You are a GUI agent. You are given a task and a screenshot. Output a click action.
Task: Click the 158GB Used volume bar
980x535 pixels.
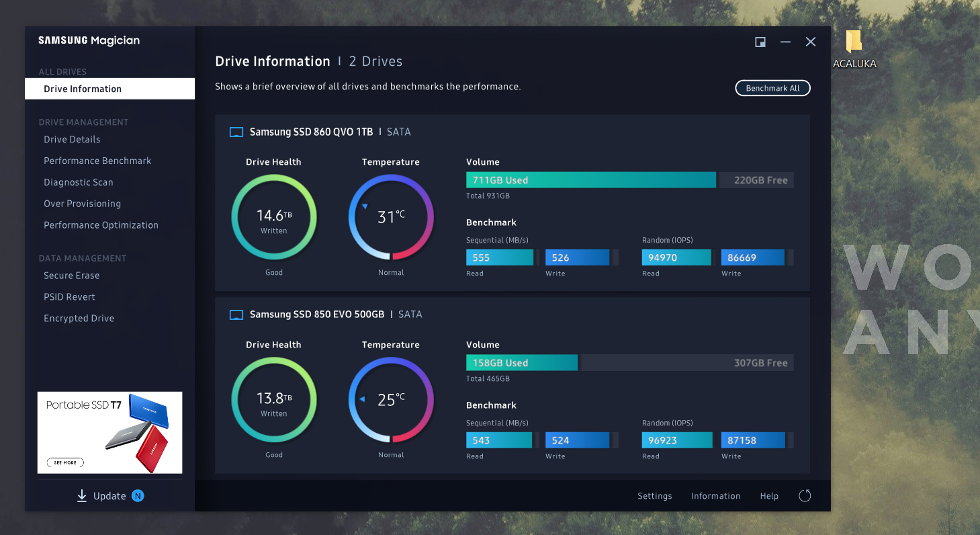[x=522, y=363]
